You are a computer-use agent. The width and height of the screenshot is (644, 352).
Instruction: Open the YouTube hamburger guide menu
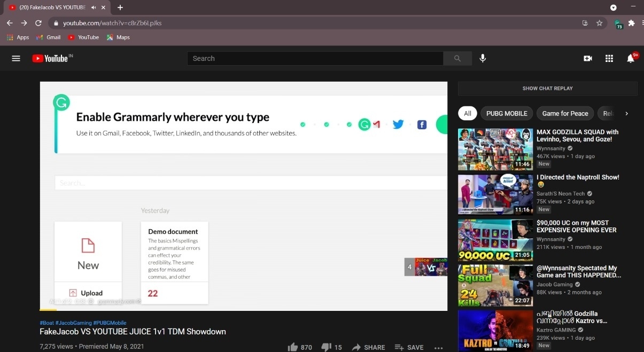16,58
